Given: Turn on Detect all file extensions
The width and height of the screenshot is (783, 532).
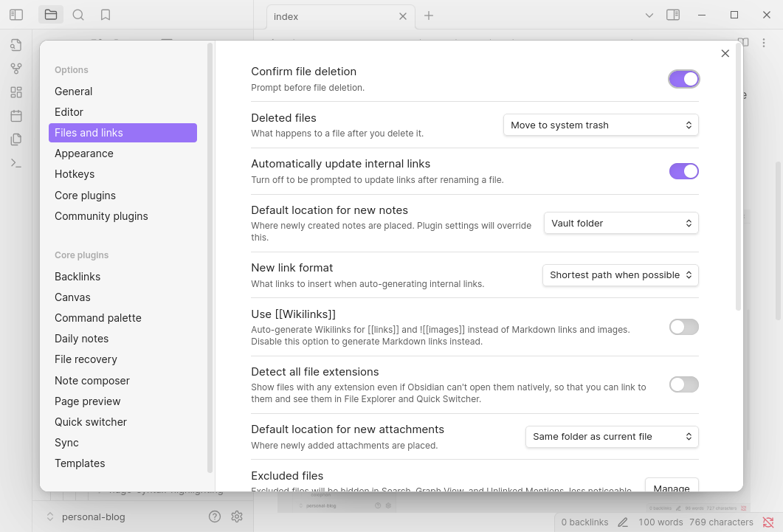Looking at the screenshot, I should click(x=683, y=384).
